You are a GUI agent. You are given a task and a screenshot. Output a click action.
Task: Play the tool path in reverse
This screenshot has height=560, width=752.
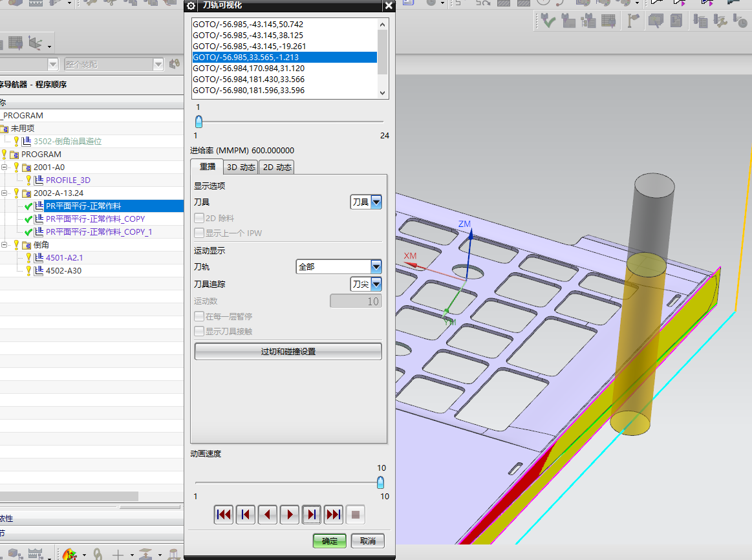point(268,515)
